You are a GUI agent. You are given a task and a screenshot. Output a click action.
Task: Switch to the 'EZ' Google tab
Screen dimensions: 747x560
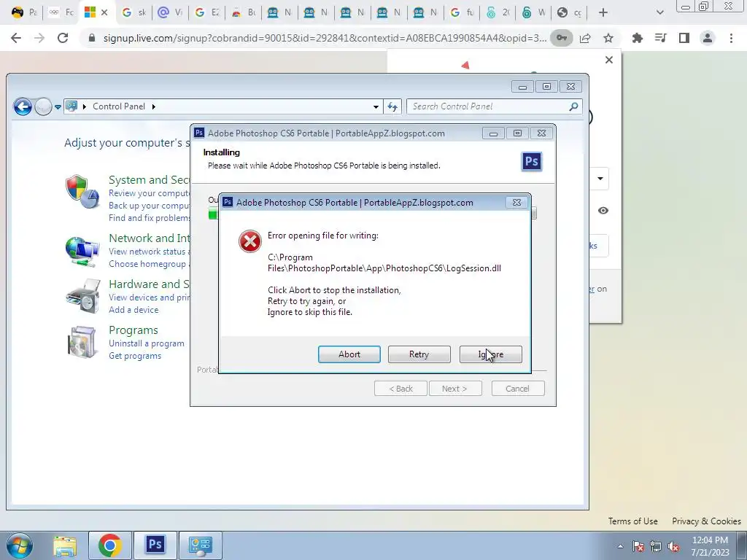(x=207, y=13)
